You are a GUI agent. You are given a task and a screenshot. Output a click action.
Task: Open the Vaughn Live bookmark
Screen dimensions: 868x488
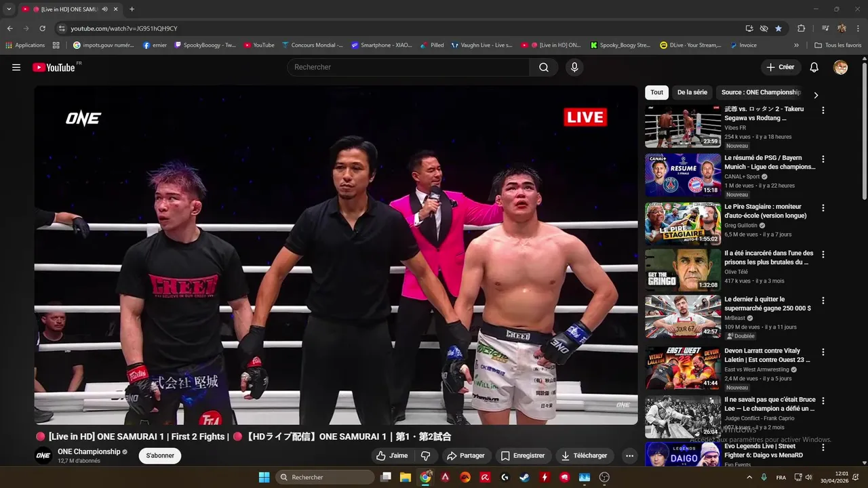[x=481, y=45]
